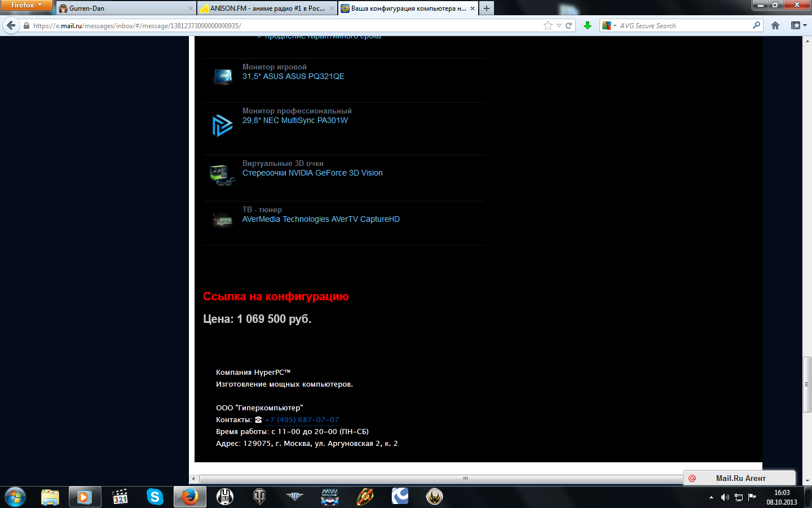The width and height of the screenshot is (812, 508).
Task: Click the NEC MultiSync blue logo image
Action: click(222, 125)
